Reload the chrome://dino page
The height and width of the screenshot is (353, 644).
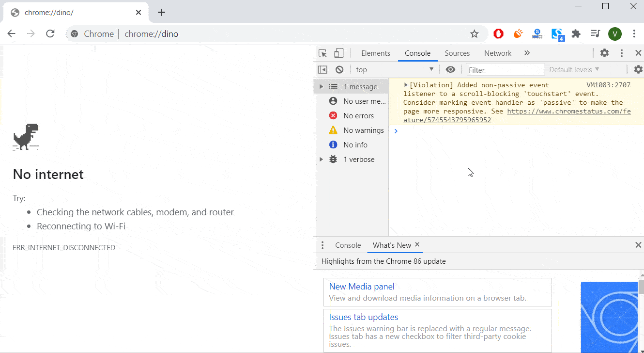click(x=50, y=33)
